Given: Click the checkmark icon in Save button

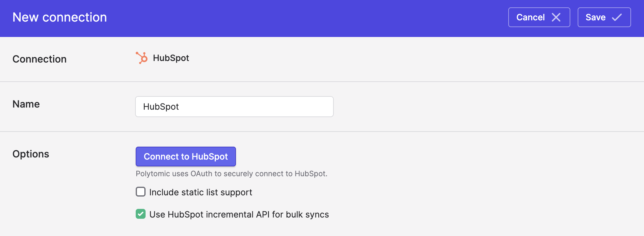Looking at the screenshot, I should pos(617,17).
